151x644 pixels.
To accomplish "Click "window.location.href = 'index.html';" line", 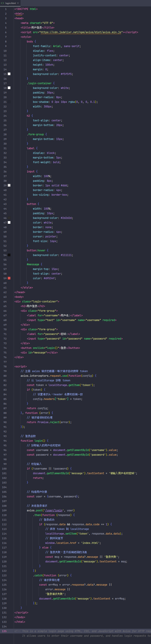I will 73,543.
